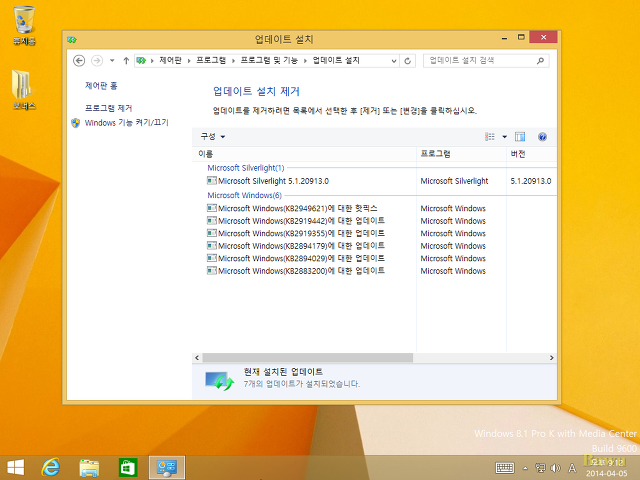Open the Windows Store taskbar icon
The height and width of the screenshot is (480, 640).
point(128,467)
